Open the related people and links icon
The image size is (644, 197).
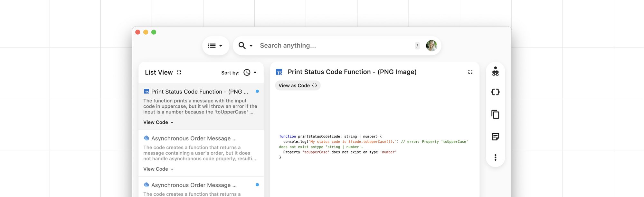tap(495, 71)
